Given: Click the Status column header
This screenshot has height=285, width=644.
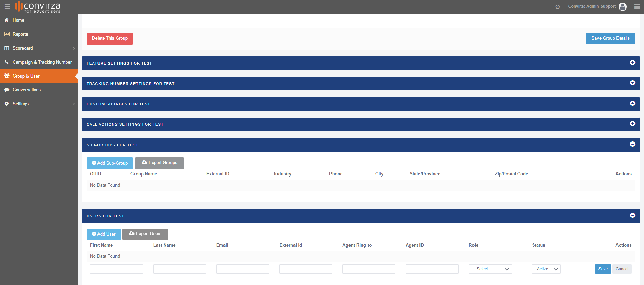Looking at the screenshot, I should [538, 245].
